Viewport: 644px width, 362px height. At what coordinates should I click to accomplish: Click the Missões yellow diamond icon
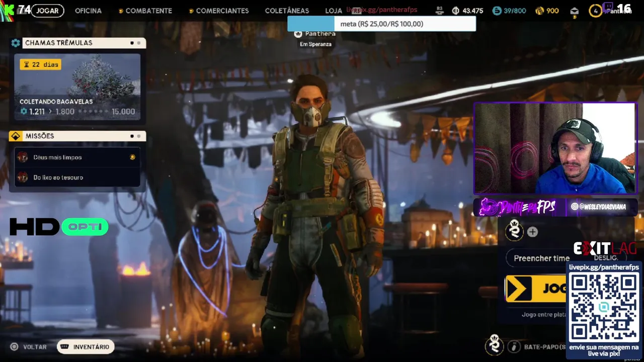[16, 136]
